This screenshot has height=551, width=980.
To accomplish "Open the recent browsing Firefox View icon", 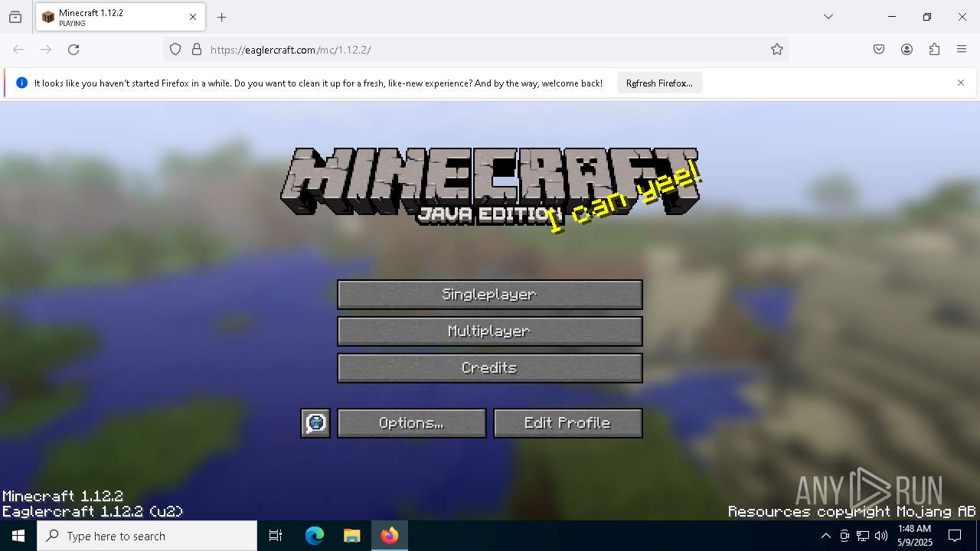I will [x=15, y=17].
